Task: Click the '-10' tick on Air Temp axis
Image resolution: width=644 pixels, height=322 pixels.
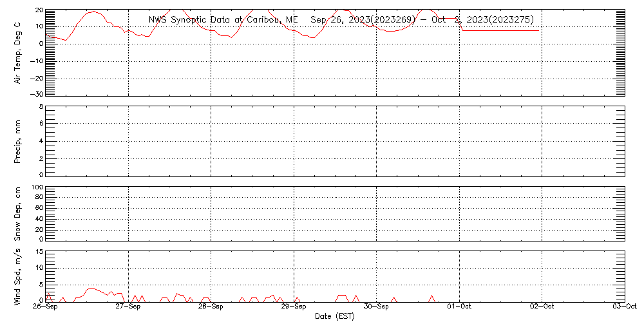Action: [35, 61]
